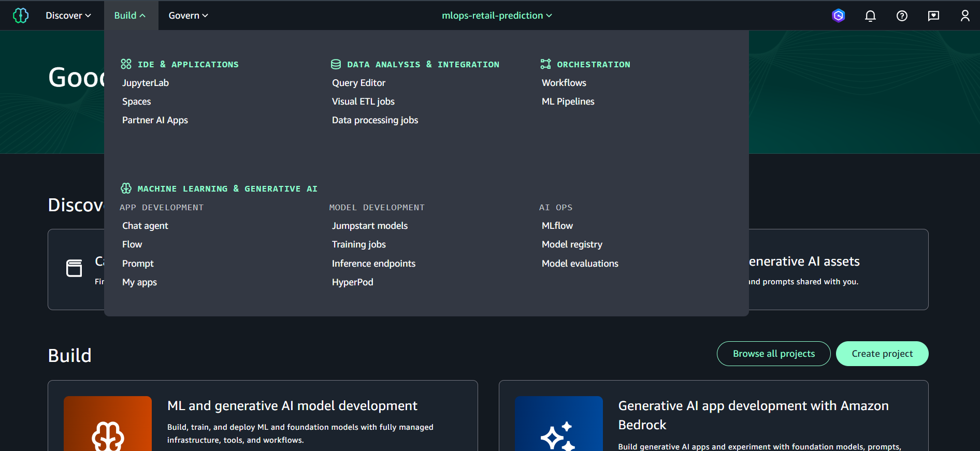Collapse the Build dropdown menu
This screenshot has width=980, height=451.
[x=130, y=16]
